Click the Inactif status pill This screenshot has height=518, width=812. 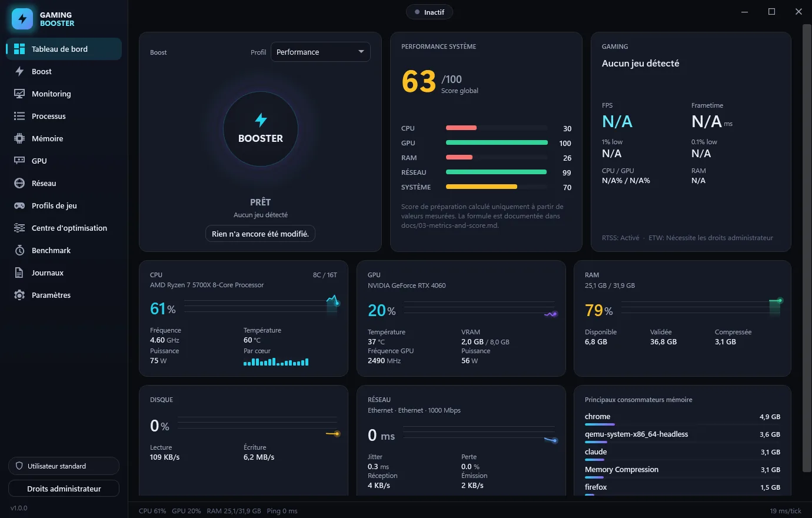(430, 12)
